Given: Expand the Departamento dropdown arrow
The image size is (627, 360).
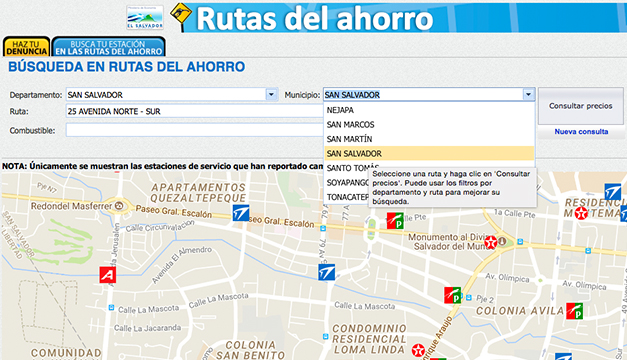Looking at the screenshot, I should [272, 94].
